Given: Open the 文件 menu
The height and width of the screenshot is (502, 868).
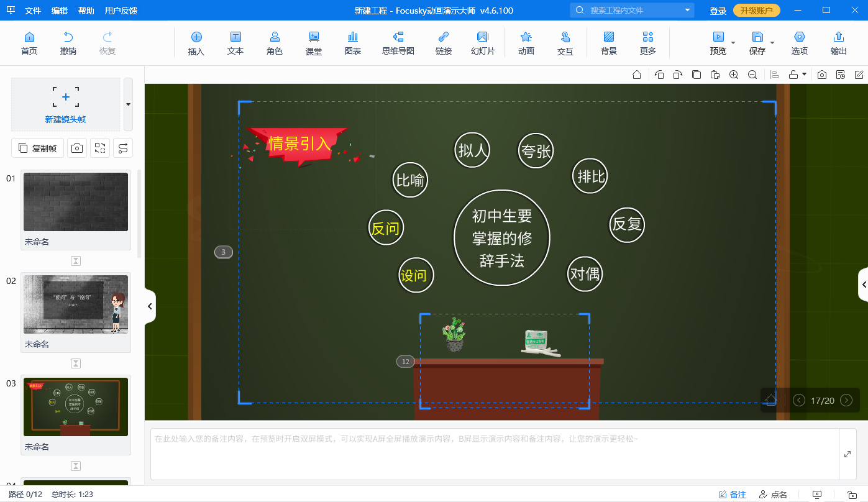Looking at the screenshot, I should tap(33, 11).
